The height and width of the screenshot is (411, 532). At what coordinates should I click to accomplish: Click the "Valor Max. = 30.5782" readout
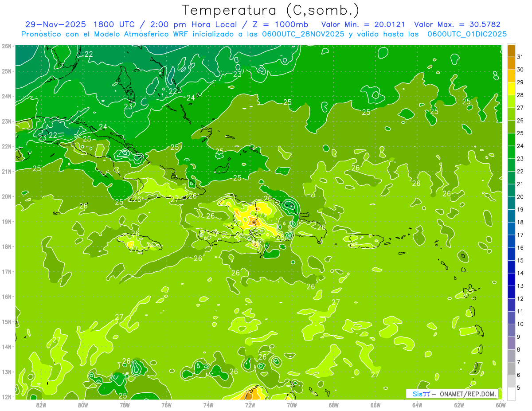coord(457,24)
